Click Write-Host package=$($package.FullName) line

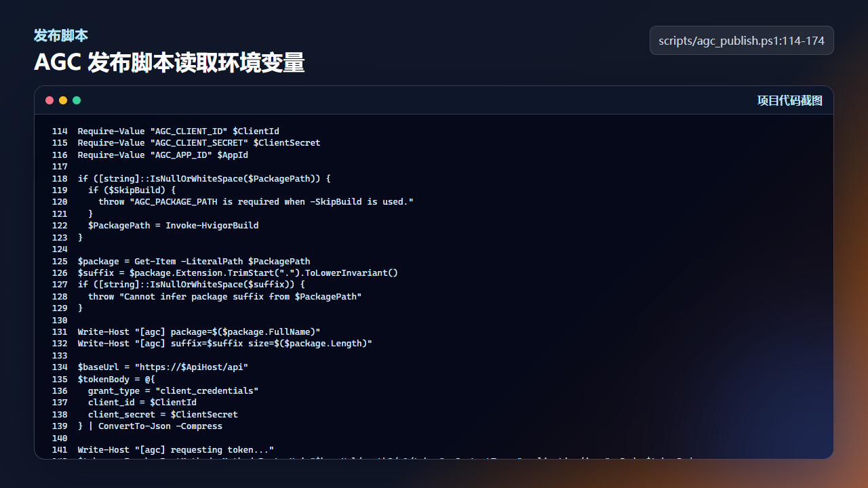[199, 332]
